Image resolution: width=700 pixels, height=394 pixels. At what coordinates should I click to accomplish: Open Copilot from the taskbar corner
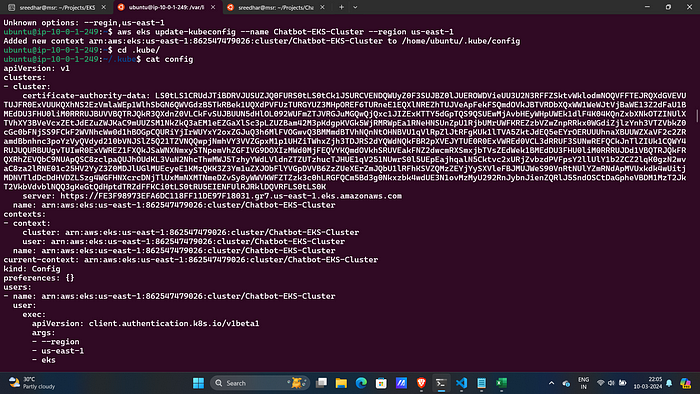[x=686, y=383]
